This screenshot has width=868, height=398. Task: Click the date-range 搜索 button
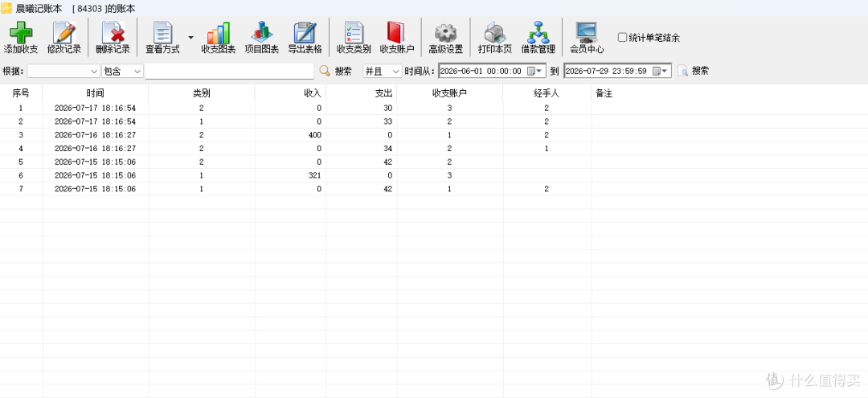click(x=693, y=71)
